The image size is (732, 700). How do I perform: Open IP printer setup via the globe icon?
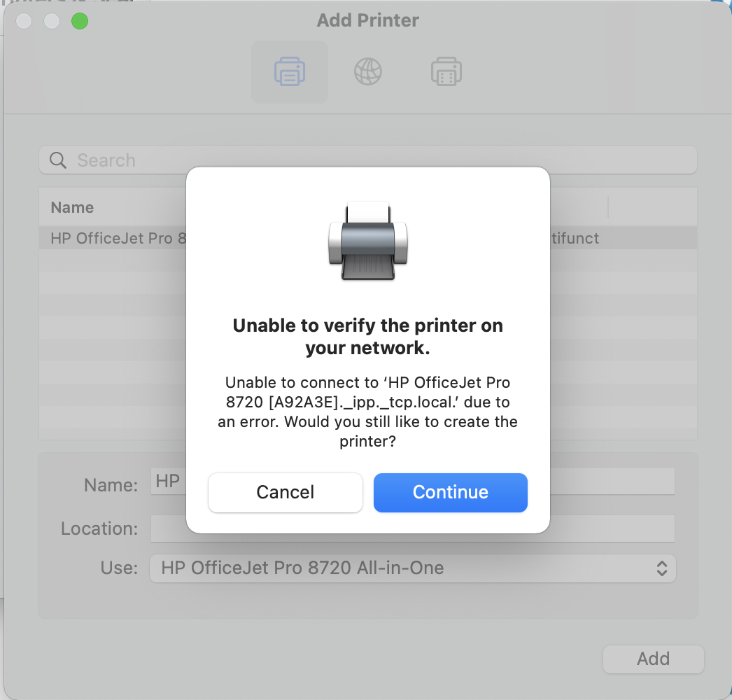coord(367,71)
